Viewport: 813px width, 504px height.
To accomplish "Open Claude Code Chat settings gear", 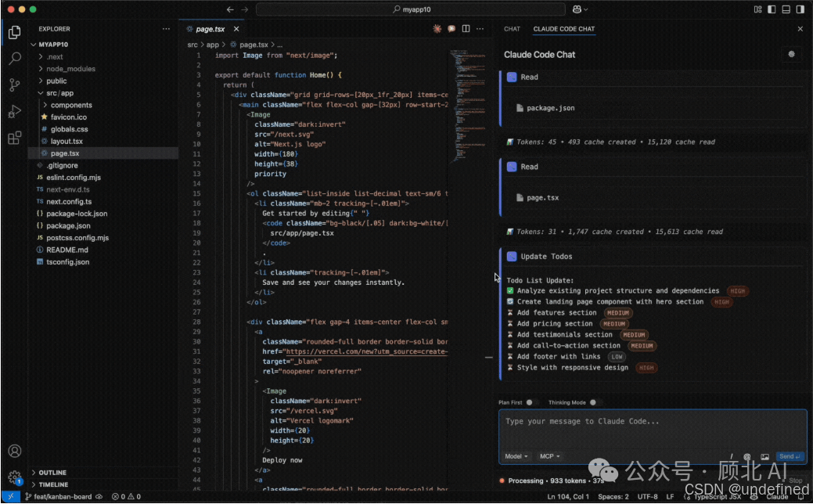I will point(791,54).
